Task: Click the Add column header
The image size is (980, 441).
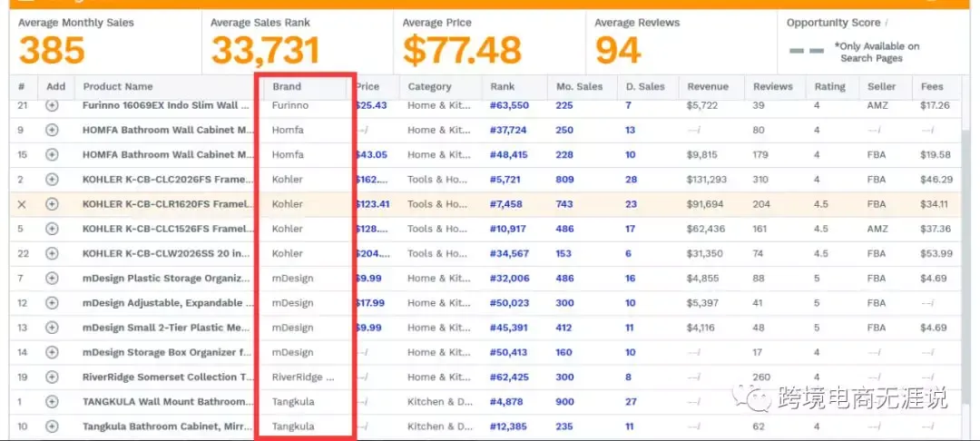Action: click(55, 87)
